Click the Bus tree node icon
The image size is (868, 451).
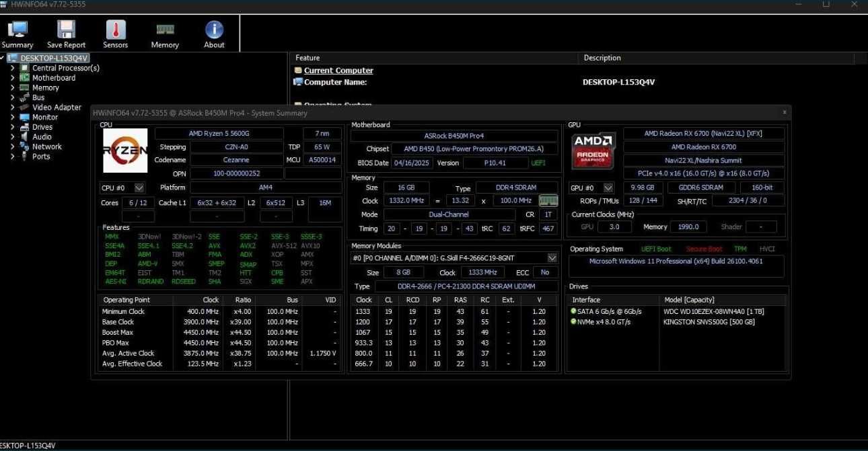(x=25, y=97)
